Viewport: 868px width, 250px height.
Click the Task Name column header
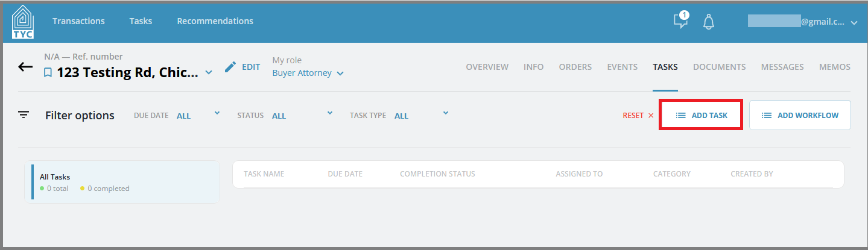(x=264, y=174)
